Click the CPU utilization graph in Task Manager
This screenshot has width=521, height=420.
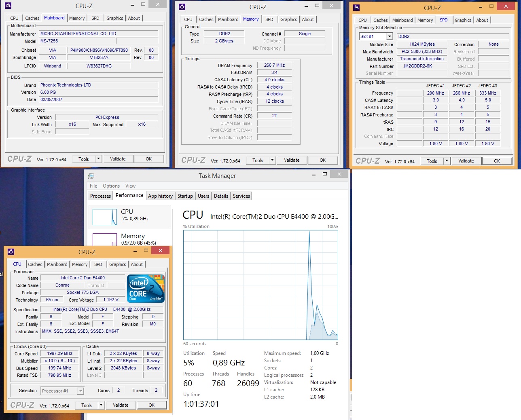(x=260, y=285)
